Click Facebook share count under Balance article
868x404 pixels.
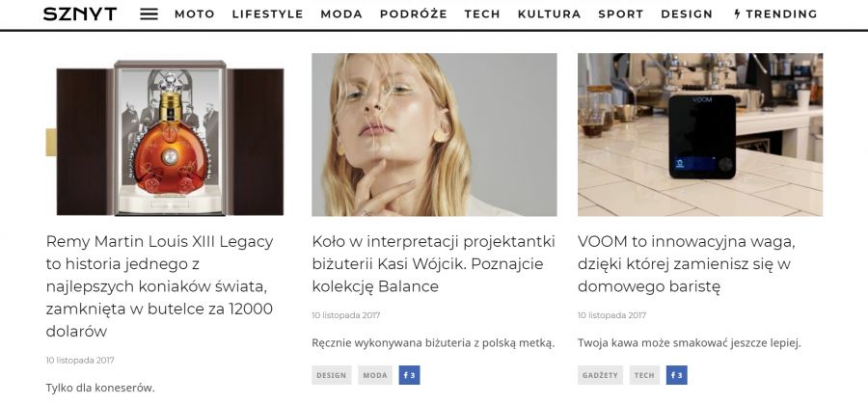(x=410, y=375)
